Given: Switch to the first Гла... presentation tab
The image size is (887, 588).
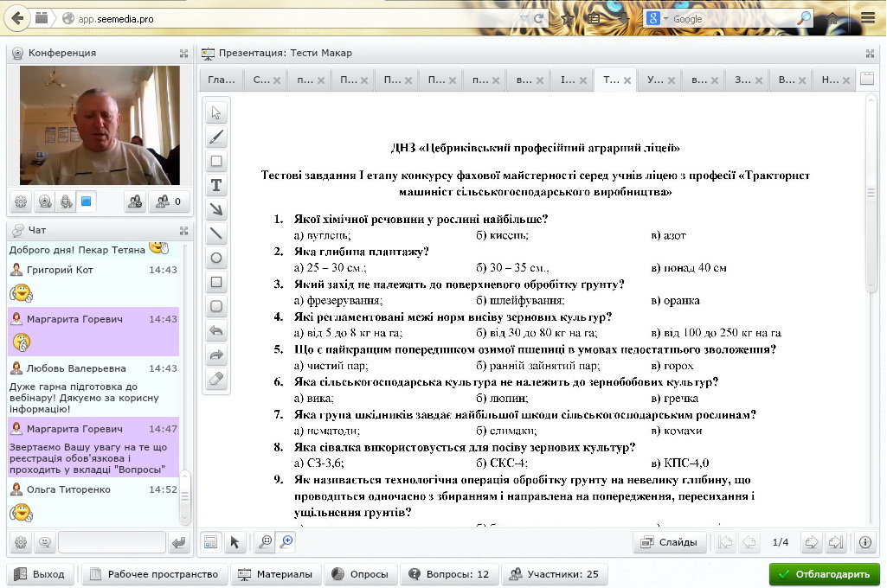Looking at the screenshot, I should pyautogui.click(x=221, y=80).
